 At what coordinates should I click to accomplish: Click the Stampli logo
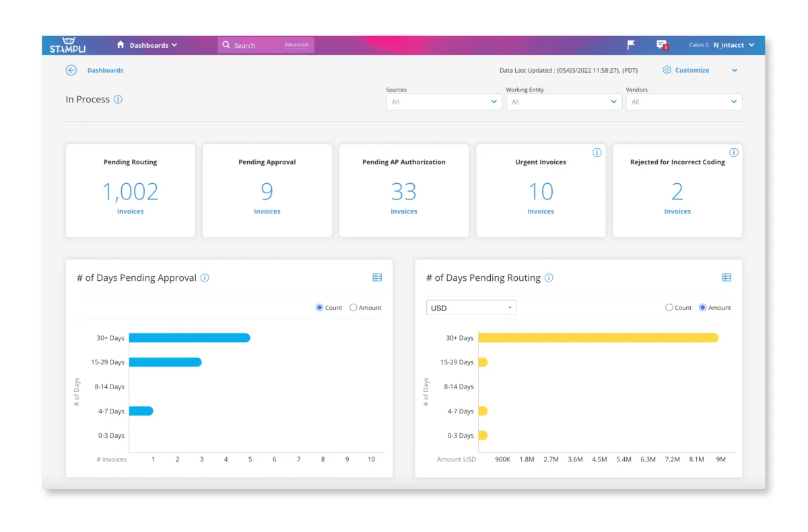[x=69, y=44]
